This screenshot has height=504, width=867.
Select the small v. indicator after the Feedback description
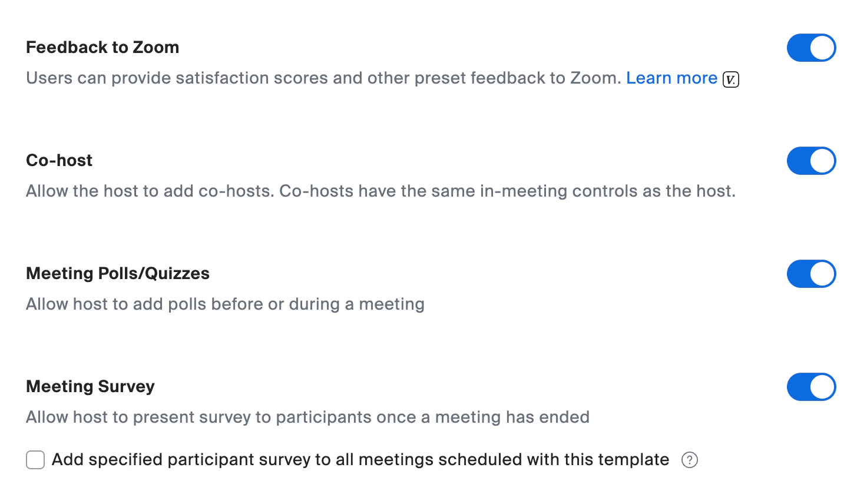coord(730,79)
